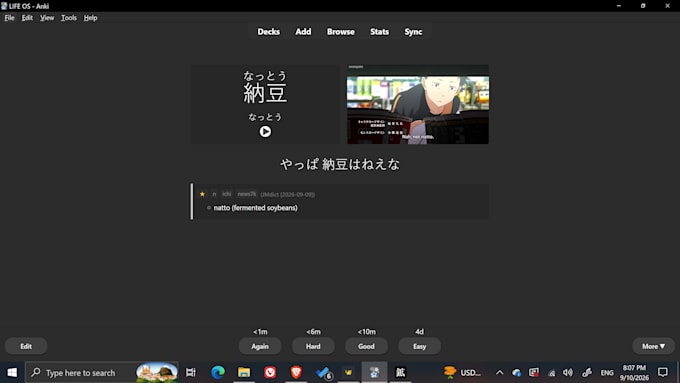The height and width of the screenshot is (383, 680).
Task: Open the volume speaker tray icon
Action: pyautogui.click(x=568, y=372)
